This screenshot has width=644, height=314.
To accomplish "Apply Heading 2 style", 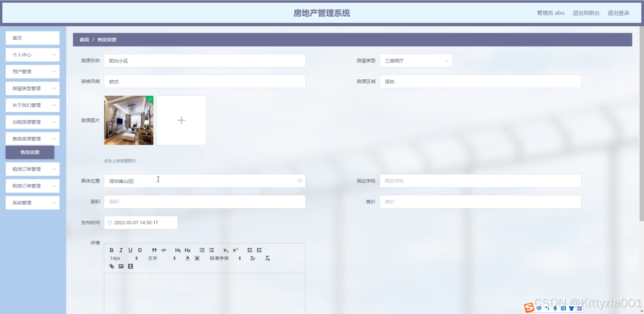I will (x=188, y=250).
